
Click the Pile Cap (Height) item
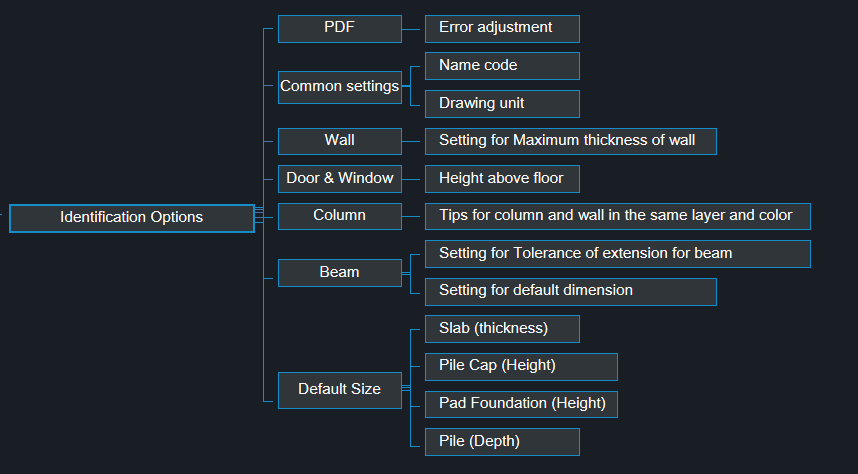pyautogui.click(x=520, y=366)
